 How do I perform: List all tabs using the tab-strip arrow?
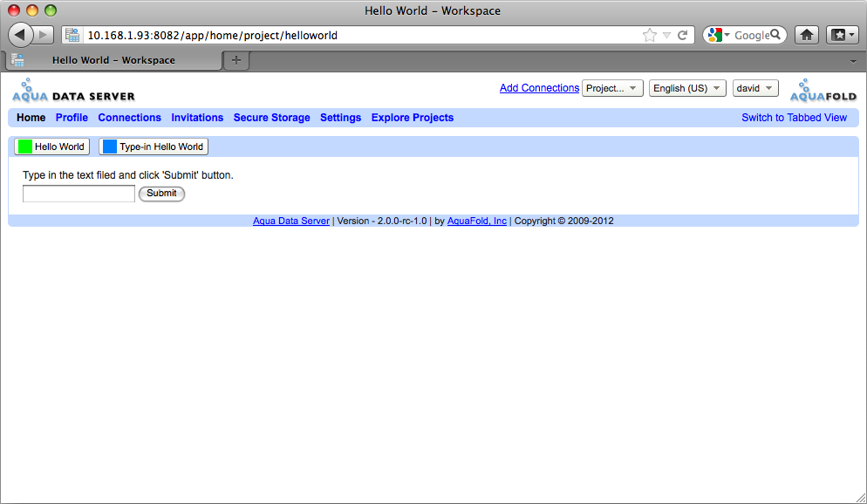(x=854, y=61)
